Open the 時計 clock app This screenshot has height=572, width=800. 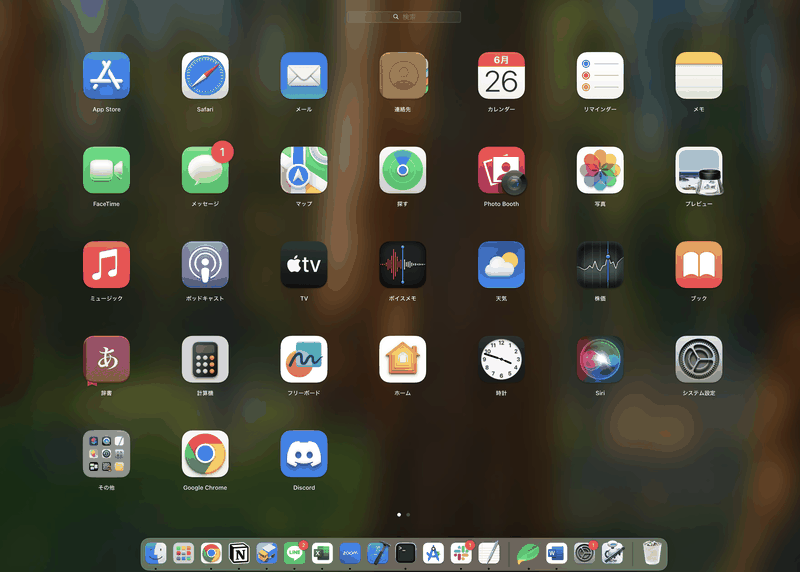[x=501, y=359]
